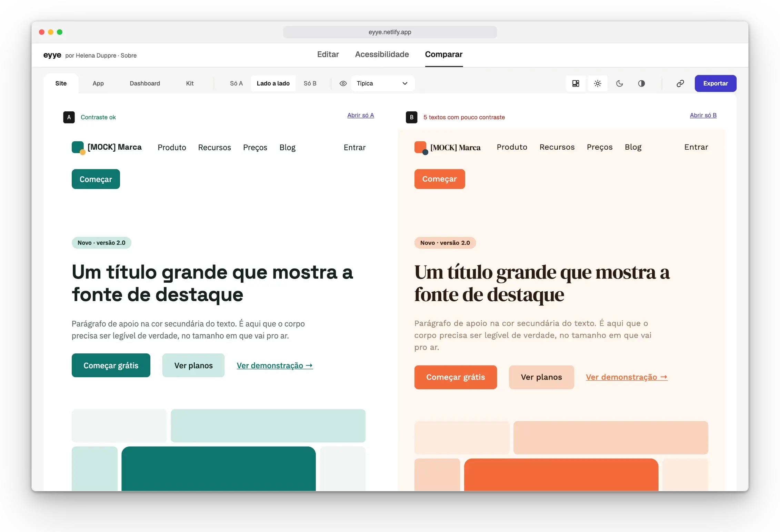Viewport: 780px width, 532px height.
Task: Click the teal Começar grátis button
Action: tap(111, 365)
